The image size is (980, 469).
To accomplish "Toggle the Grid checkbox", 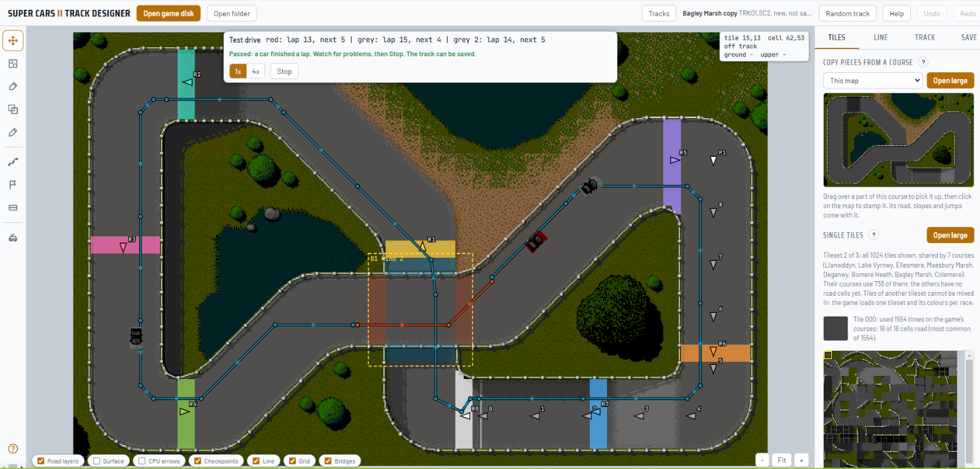I will (x=292, y=461).
